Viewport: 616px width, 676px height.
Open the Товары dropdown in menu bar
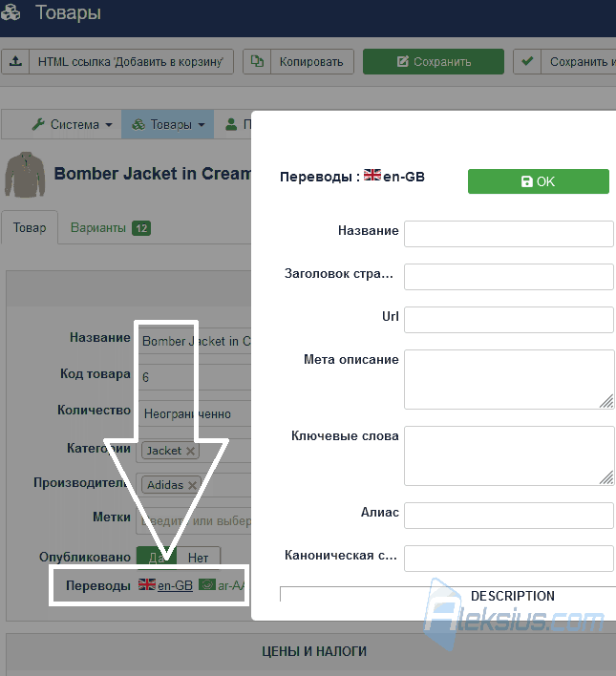coord(168,124)
